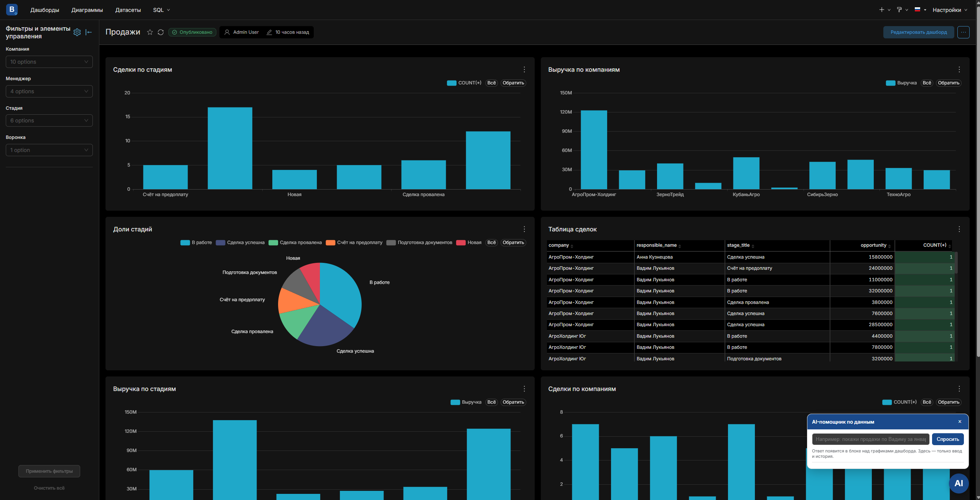This screenshot has width=980, height=500.
Task: Click COUNT(*) legend swatch in Сделки по стадиям
Action: pos(451,83)
